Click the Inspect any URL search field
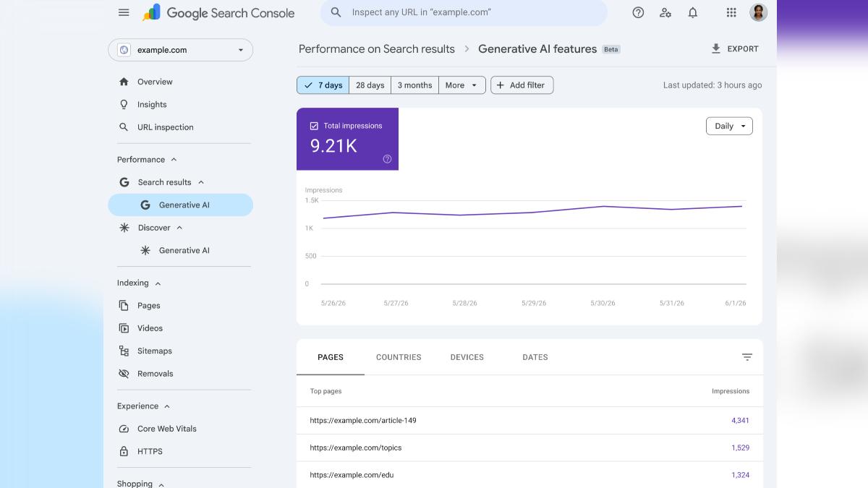 (x=464, y=12)
